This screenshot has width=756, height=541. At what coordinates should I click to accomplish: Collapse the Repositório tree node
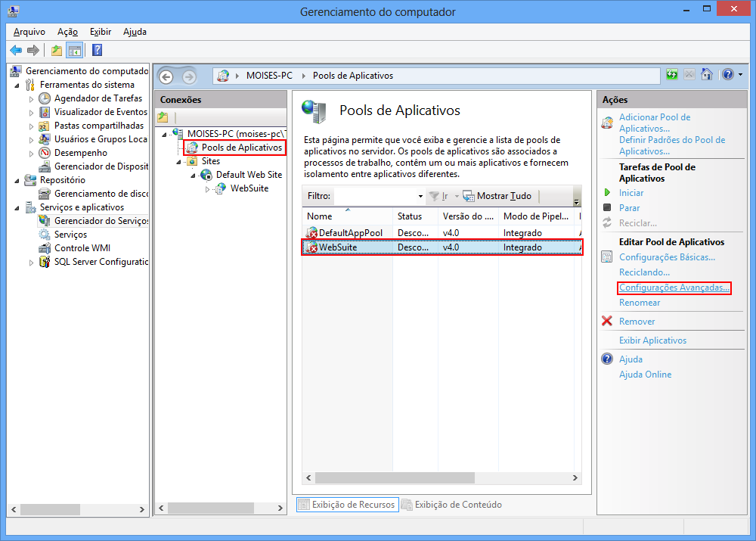coord(17,181)
